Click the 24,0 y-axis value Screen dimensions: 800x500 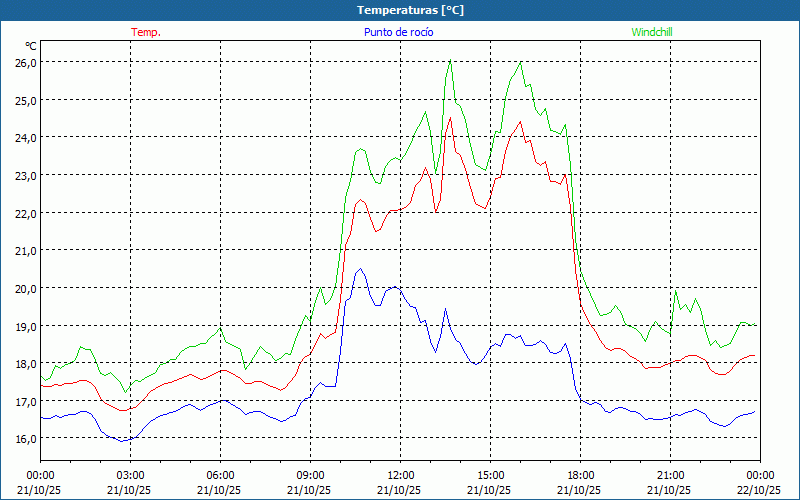click(25, 137)
